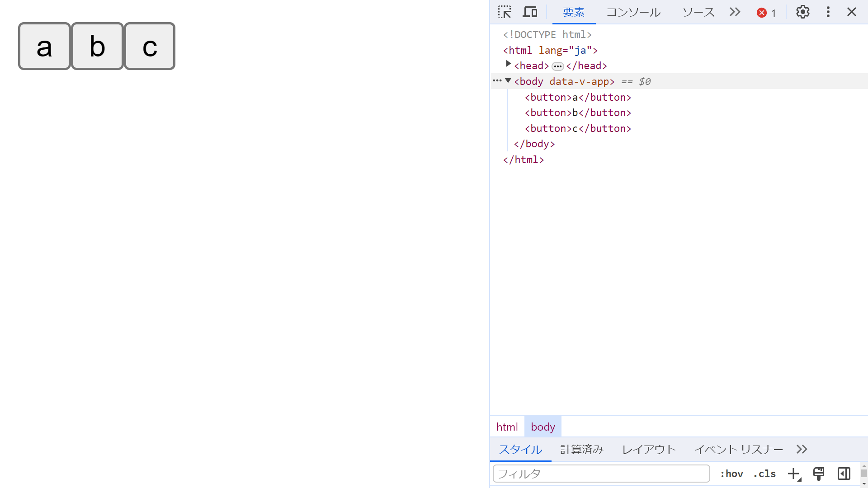The height and width of the screenshot is (488, 868).
Task: Select the html breadcrumb item
Action: point(507,427)
